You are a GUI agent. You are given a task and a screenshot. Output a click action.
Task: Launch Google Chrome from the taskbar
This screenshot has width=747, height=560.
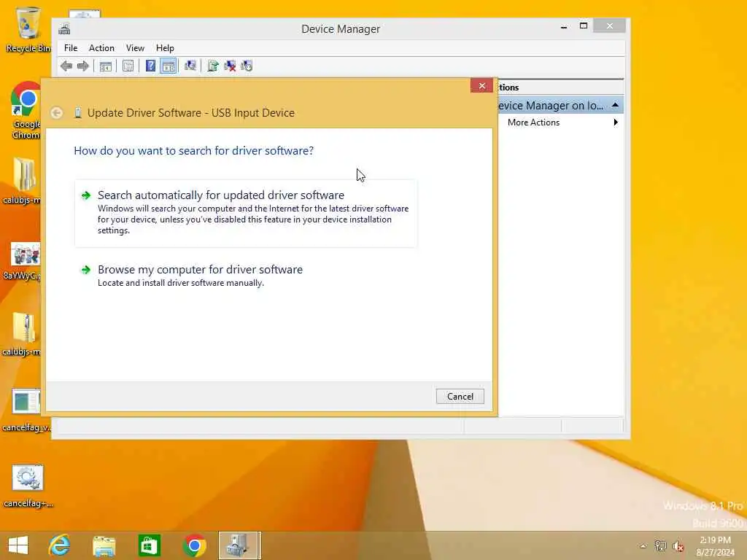194,545
